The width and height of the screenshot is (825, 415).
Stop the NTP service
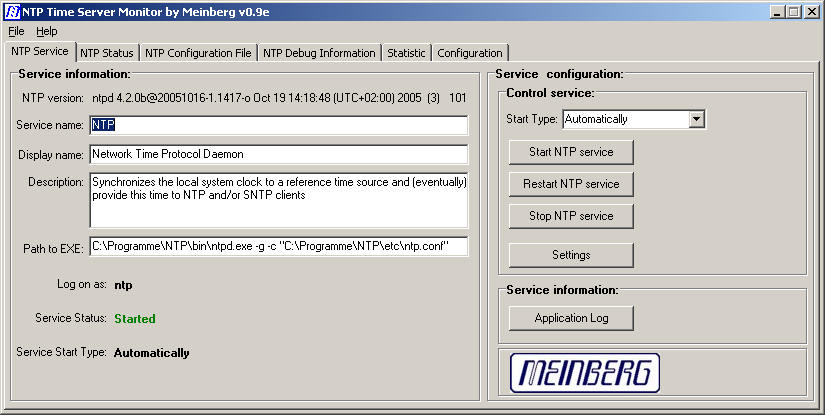[571, 216]
